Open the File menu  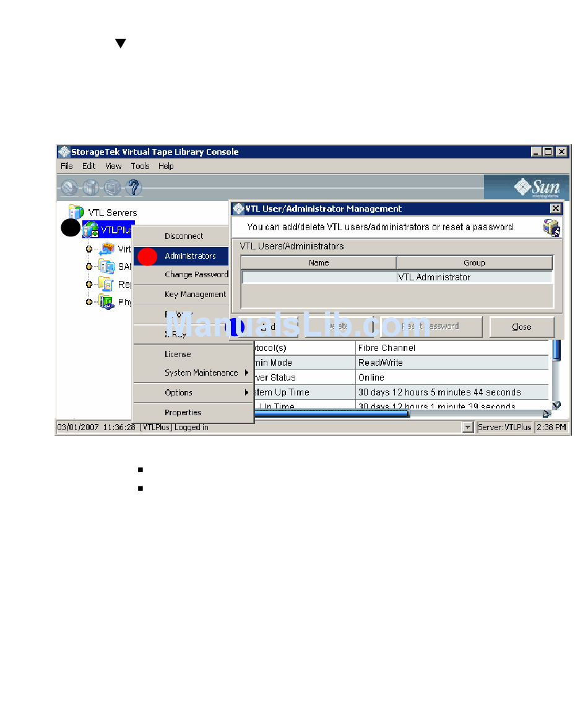pos(67,166)
